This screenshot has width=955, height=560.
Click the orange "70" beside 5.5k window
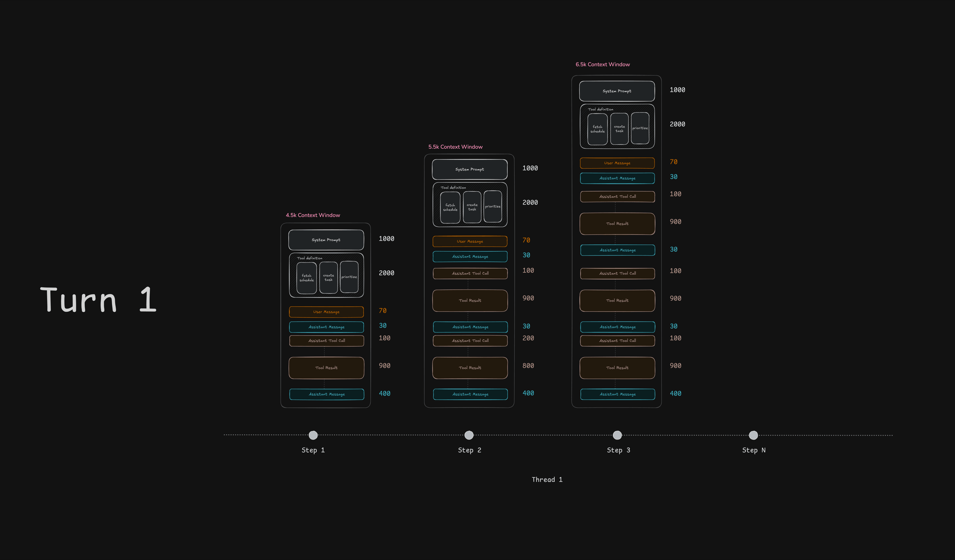[x=526, y=240]
